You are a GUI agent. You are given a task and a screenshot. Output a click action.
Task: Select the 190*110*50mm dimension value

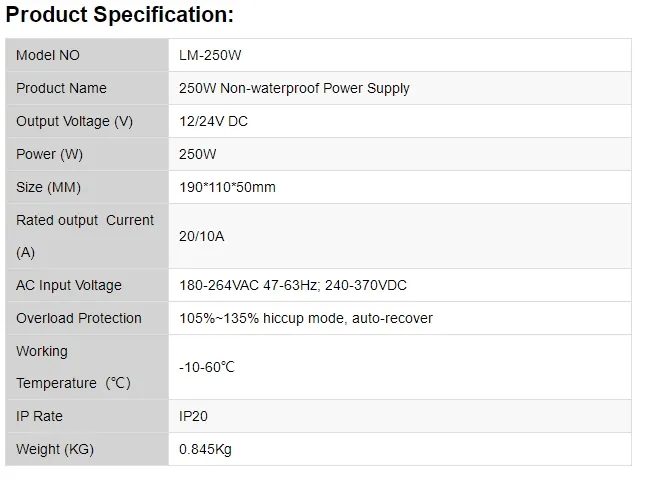[227, 187]
